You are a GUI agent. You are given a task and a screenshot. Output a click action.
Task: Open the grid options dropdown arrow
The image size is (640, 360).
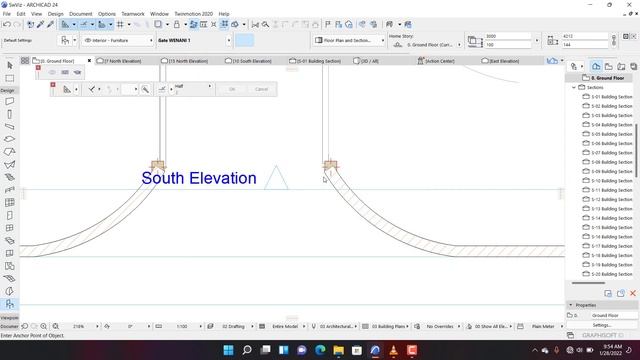[129, 24]
